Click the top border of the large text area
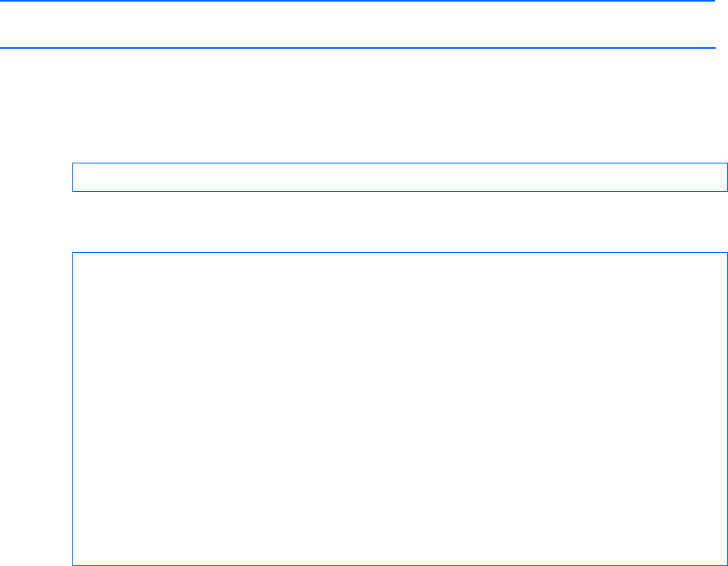728x566 pixels. 400,253
